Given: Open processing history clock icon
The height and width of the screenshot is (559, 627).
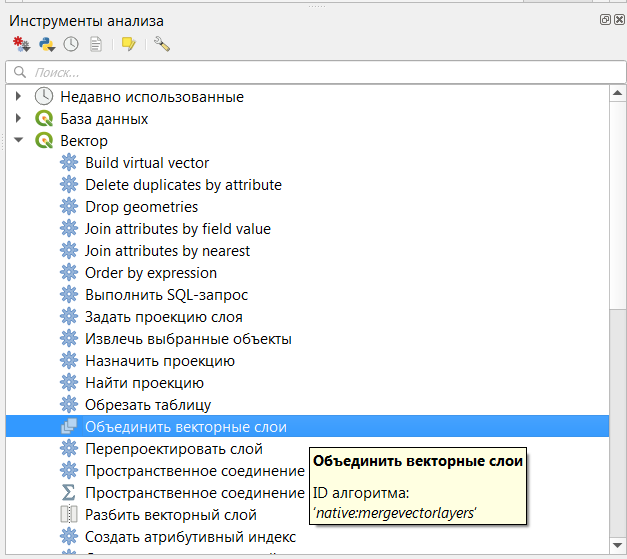Looking at the screenshot, I should [x=71, y=44].
